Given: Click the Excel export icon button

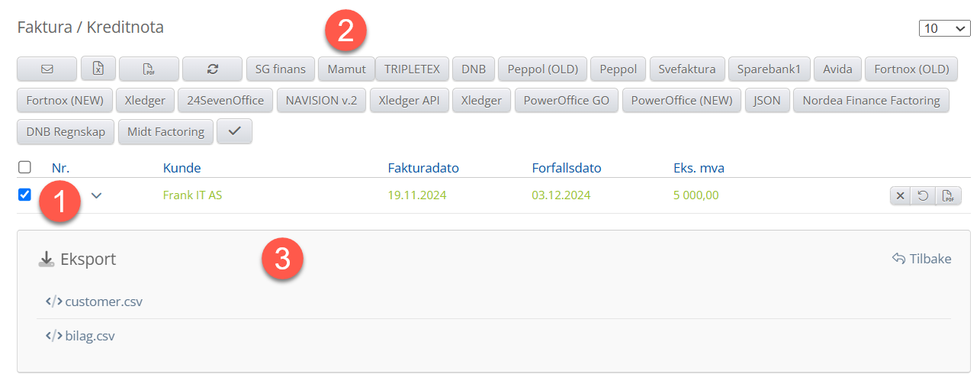Looking at the screenshot, I should coord(98,69).
